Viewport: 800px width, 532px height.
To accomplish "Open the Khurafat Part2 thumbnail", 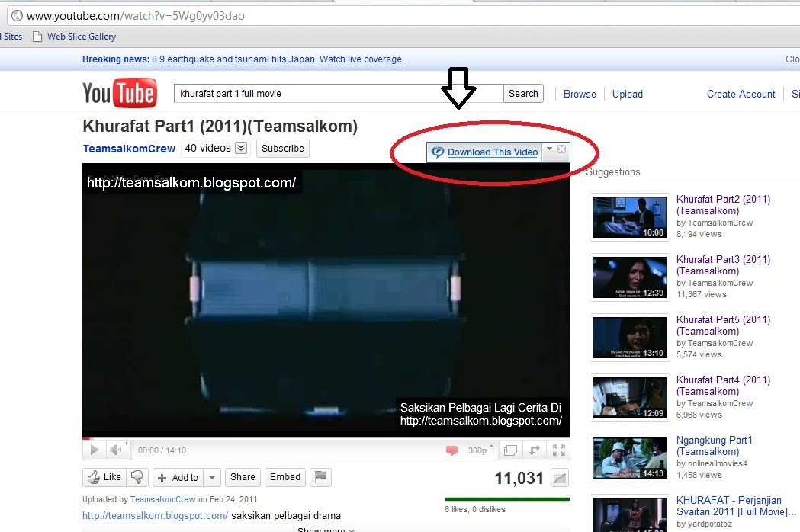I will [630, 216].
